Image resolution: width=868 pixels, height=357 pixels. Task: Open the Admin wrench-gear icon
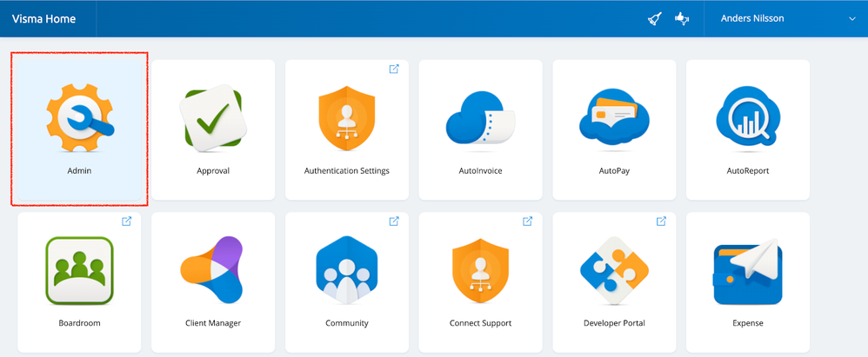(x=79, y=117)
